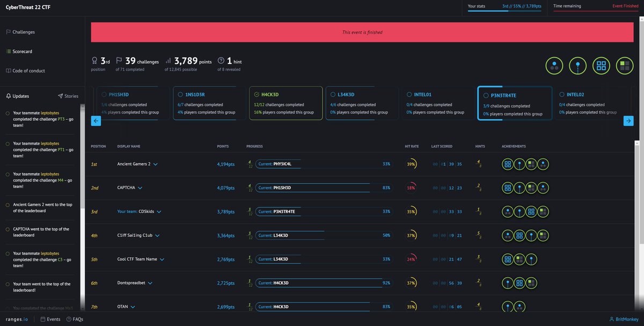Select the INTEL01 group radio circle
This screenshot has height=326, width=644.
(409, 95)
